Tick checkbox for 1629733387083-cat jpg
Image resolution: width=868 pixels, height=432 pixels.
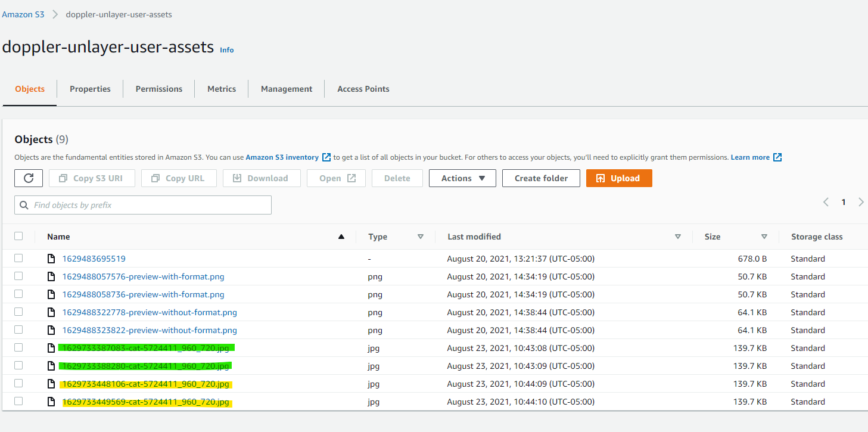click(x=18, y=347)
